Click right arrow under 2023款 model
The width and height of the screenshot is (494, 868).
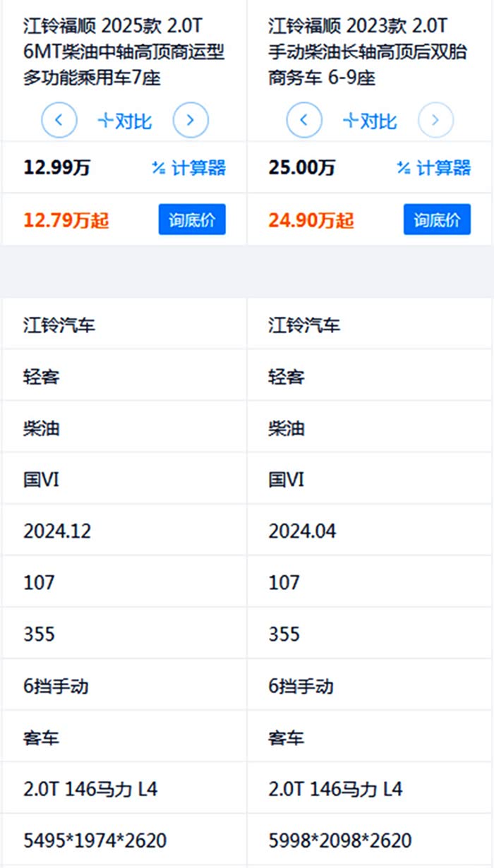coord(435,120)
